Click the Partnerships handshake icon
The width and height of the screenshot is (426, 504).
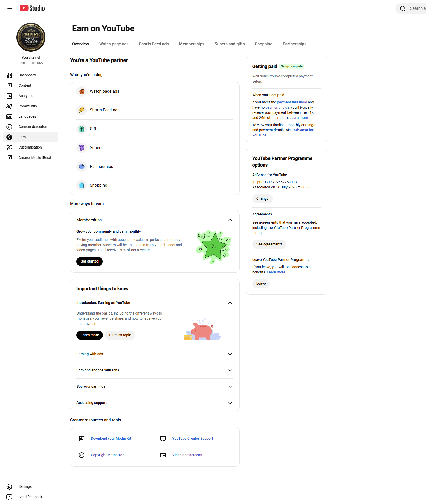click(82, 167)
